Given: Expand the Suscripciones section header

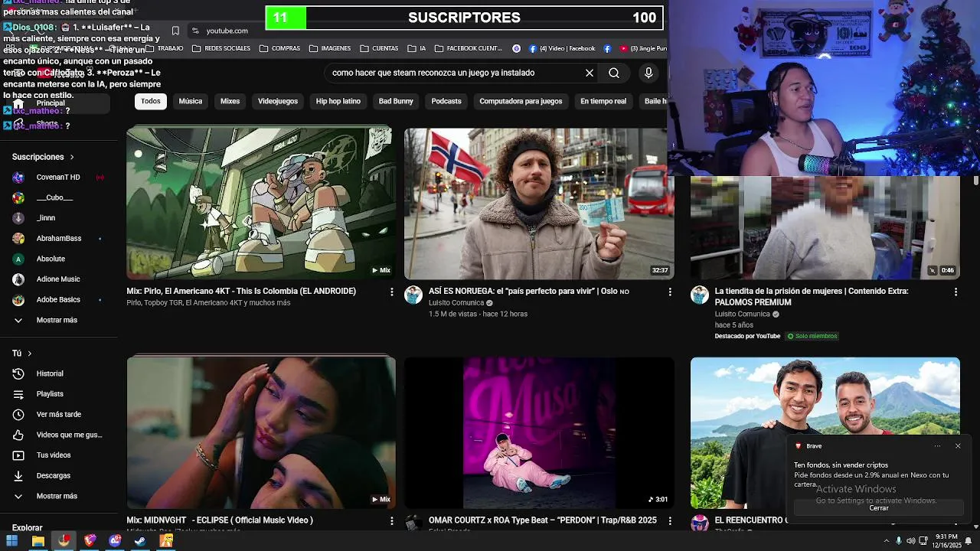Looking at the screenshot, I should pyautogui.click(x=43, y=157).
